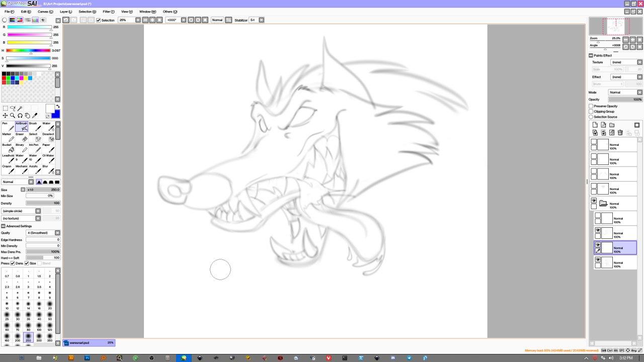The height and width of the screenshot is (362, 644).
Task: Show the topmost layer in layer list
Action: (594, 142)
